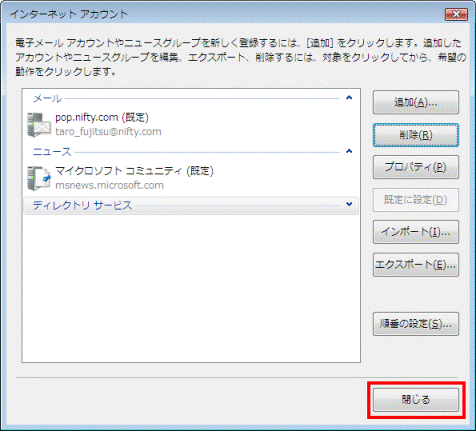Click the インポート(I)... button

416,232
